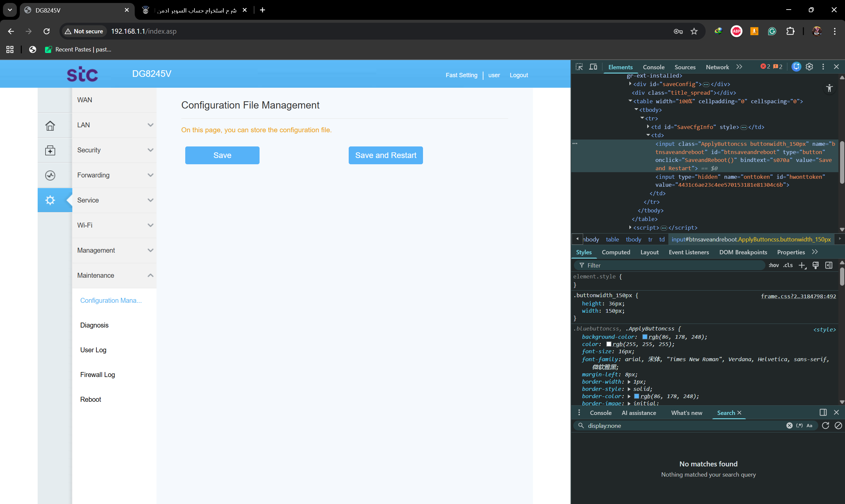Screen dimensions: 845x504
Task: Click the Logout link
Action: (518, 75)
